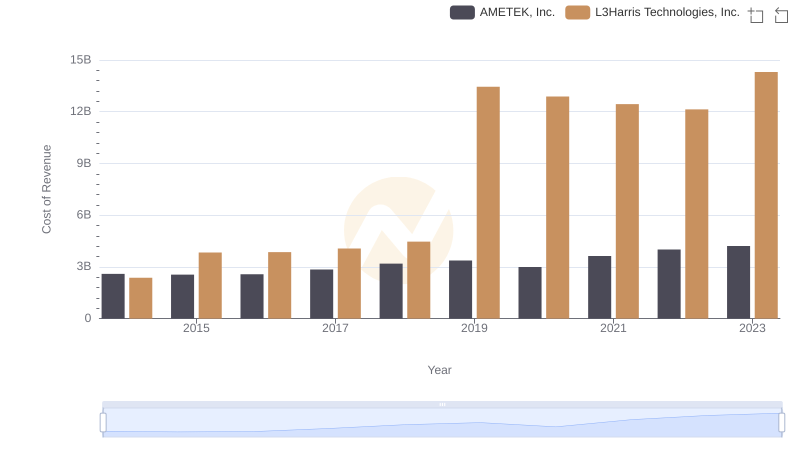Click the AMETEK dark legend swatch
Image resolution: width=800 pixels, height=461 pixels.
click(462, 12)
